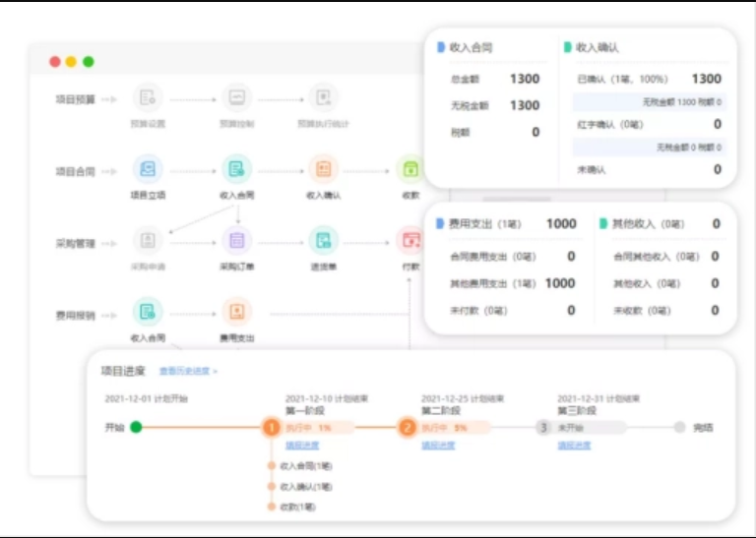Click 填报进度 under 第三阶段

[x=574, y=446]
